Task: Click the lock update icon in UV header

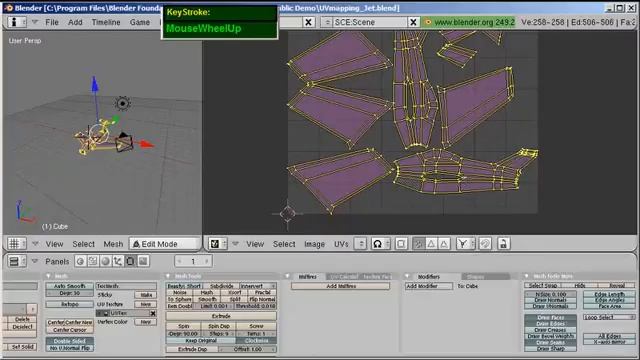Action: pyautogui.click(x=503, y=244)
